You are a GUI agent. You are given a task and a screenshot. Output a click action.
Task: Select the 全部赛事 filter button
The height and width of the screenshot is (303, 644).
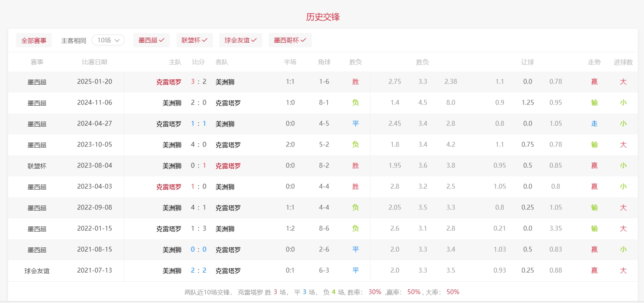click(34, 40)
